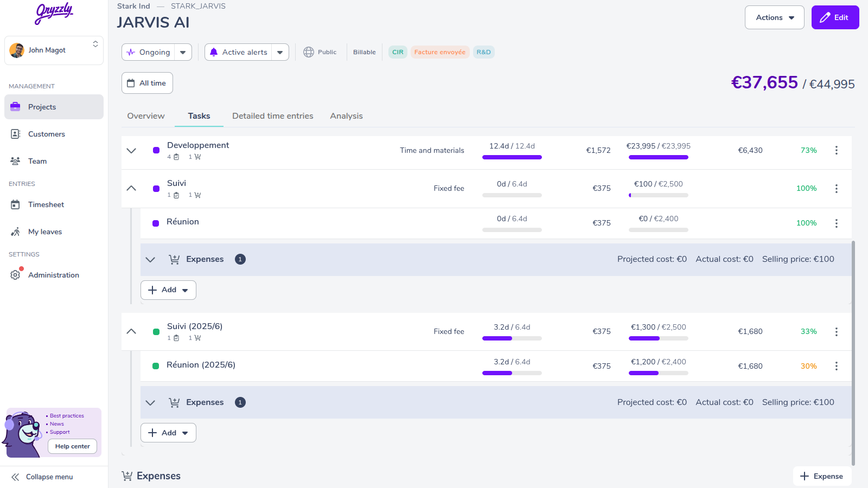This screenshot has height=488, width=868.
Task: Click the purple color dot for Developpement
Action: point(156,150)
